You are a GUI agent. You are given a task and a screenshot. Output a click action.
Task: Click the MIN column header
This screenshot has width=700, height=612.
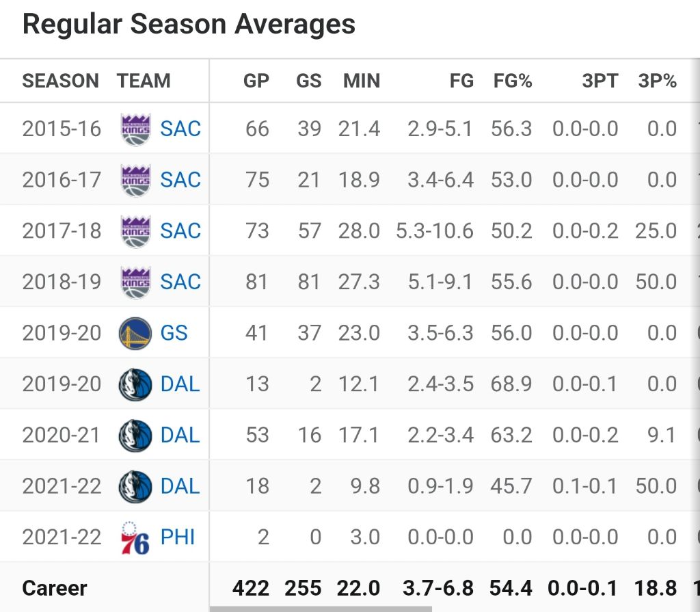point(361,81)
